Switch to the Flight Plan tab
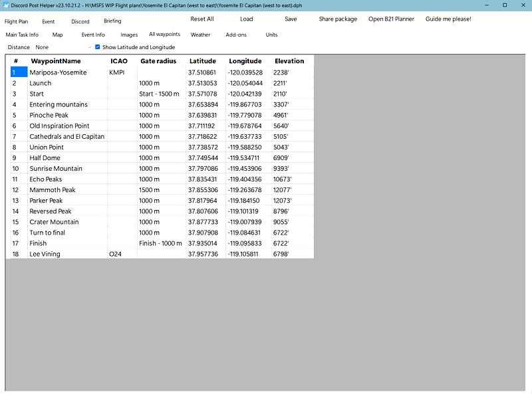Screen dimensions: 532x394 [x=16, y=21]
